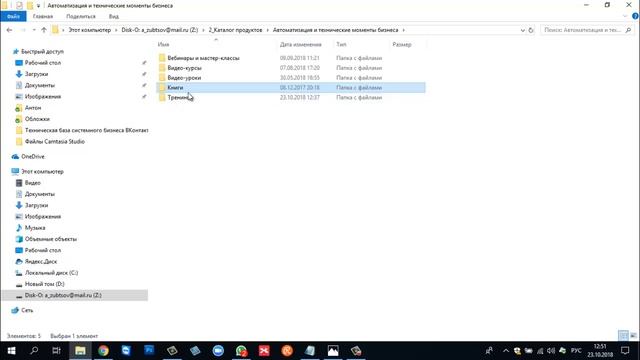Switch to details view in status bar

[623, 336]
